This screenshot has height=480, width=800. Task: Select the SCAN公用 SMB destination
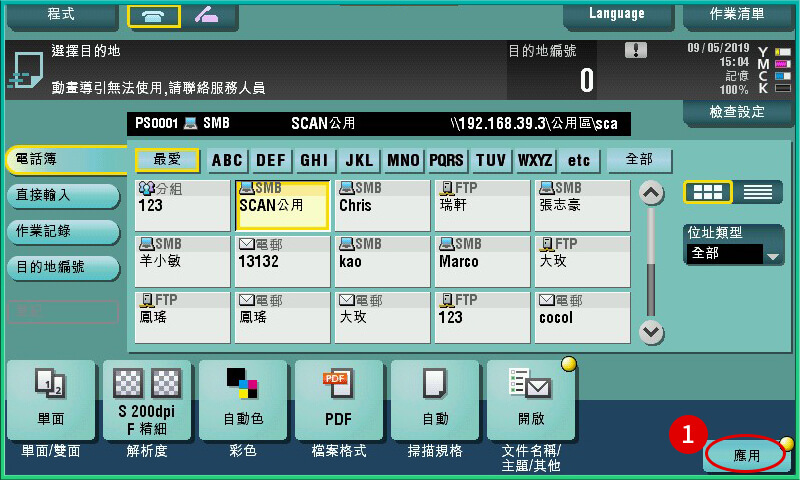282,205
